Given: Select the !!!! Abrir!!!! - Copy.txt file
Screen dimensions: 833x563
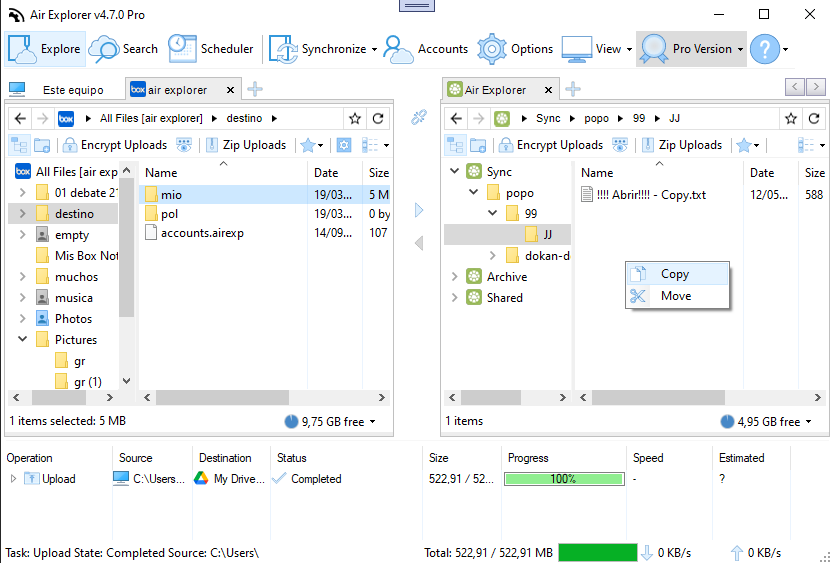Looking at the screenshot, I should click(x=650, y=195).
